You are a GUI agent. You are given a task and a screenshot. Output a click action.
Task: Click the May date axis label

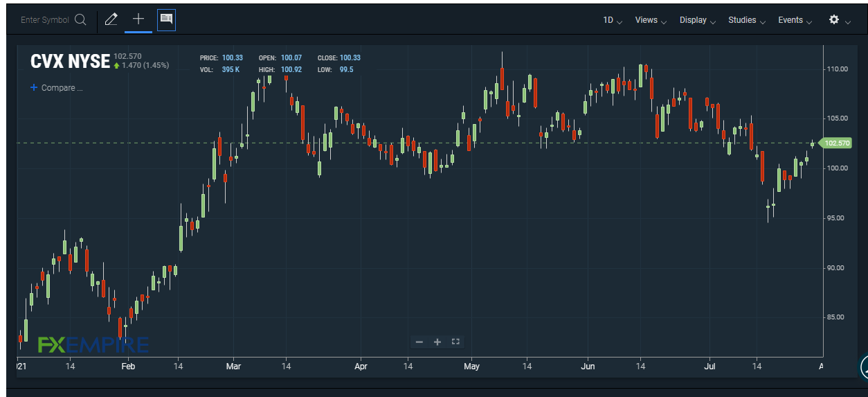click(x=471, y=366)
